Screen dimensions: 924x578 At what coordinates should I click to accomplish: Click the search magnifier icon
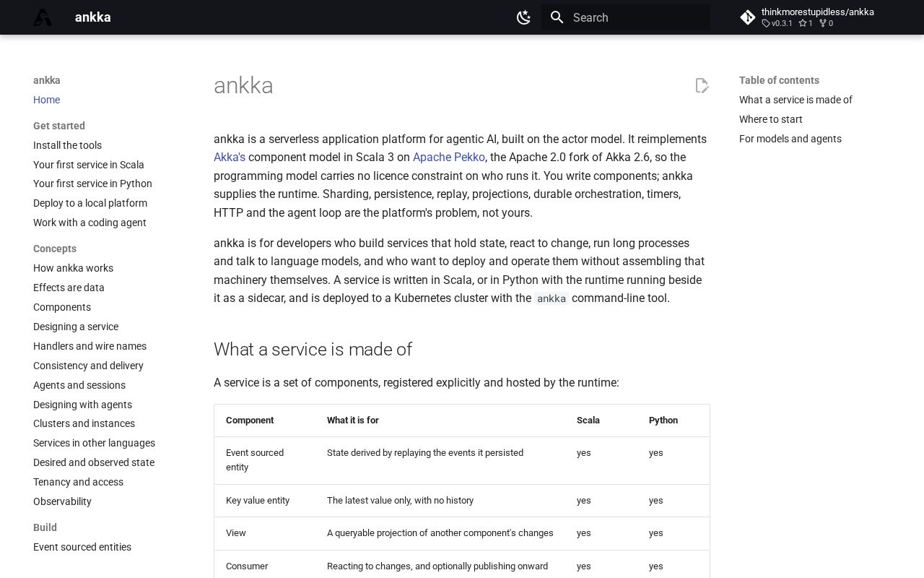click(557, 17)
